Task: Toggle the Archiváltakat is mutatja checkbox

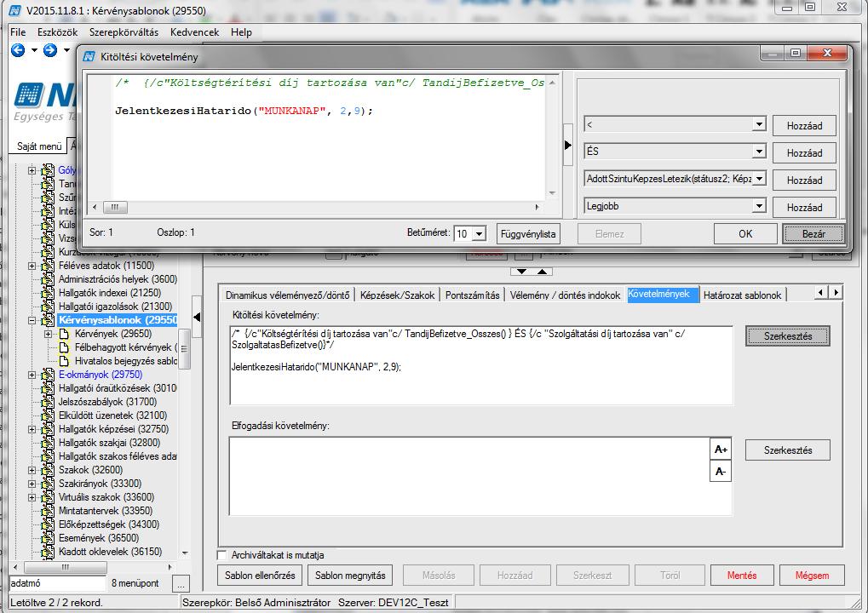Action: [x=222, y=555]
